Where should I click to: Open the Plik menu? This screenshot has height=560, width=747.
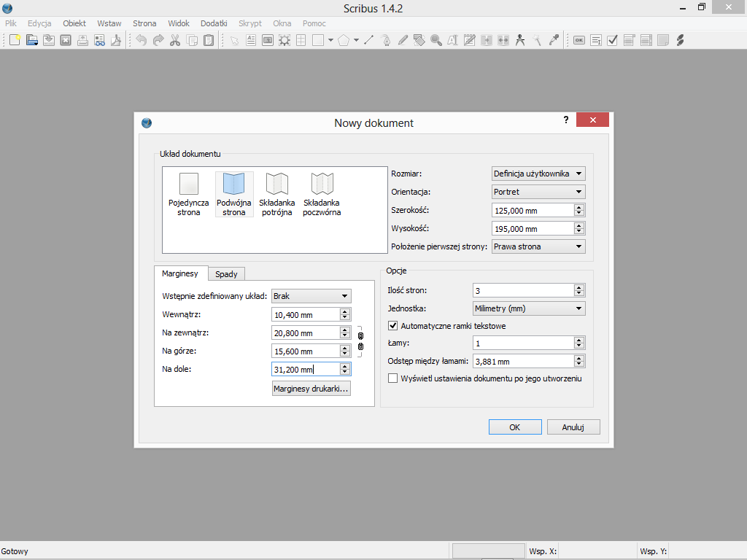pos(11,23)
